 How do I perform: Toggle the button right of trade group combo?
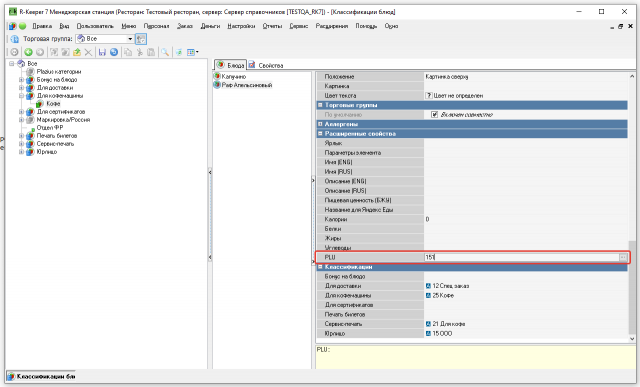pos(141,39)
